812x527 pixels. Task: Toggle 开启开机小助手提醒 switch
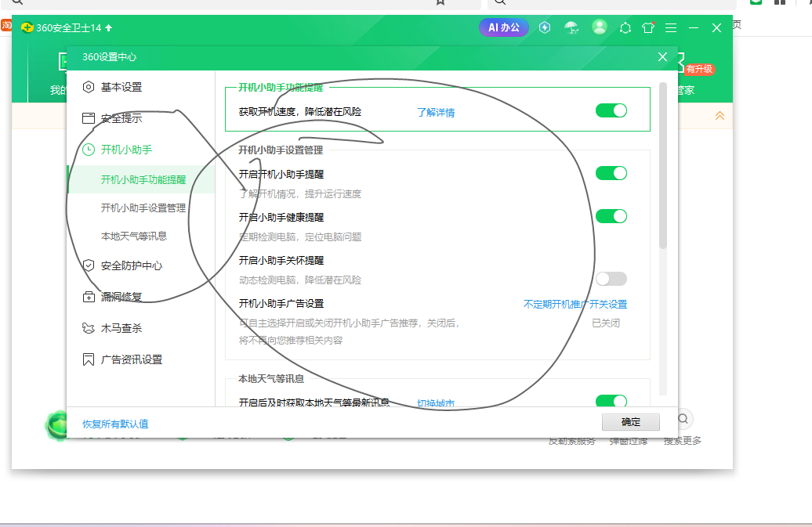611,173
